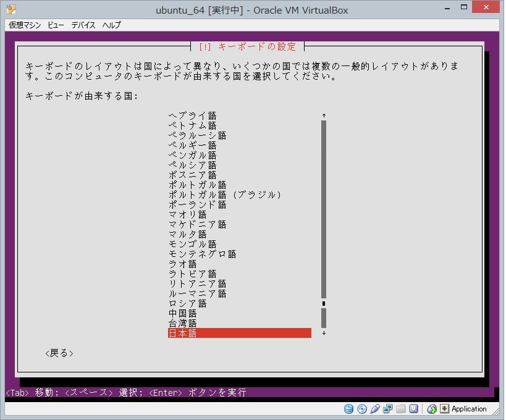
Task: Click the mouse integration globe icon
Action: 432,409
